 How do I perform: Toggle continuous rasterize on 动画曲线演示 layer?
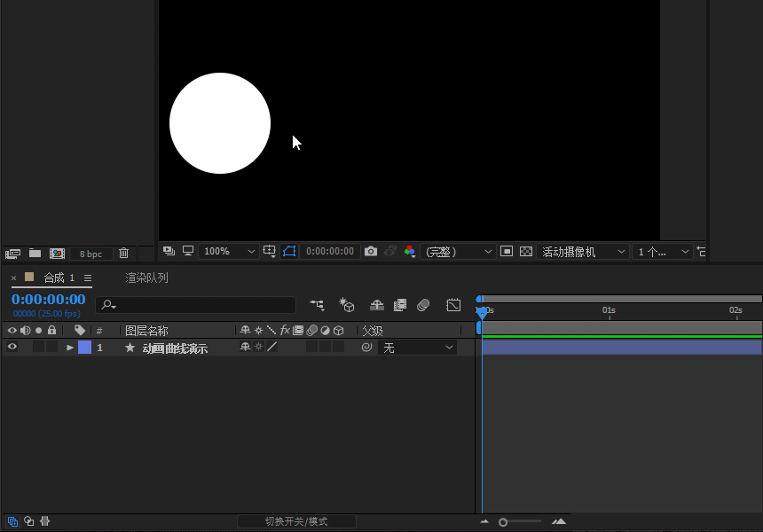point(259,347)
